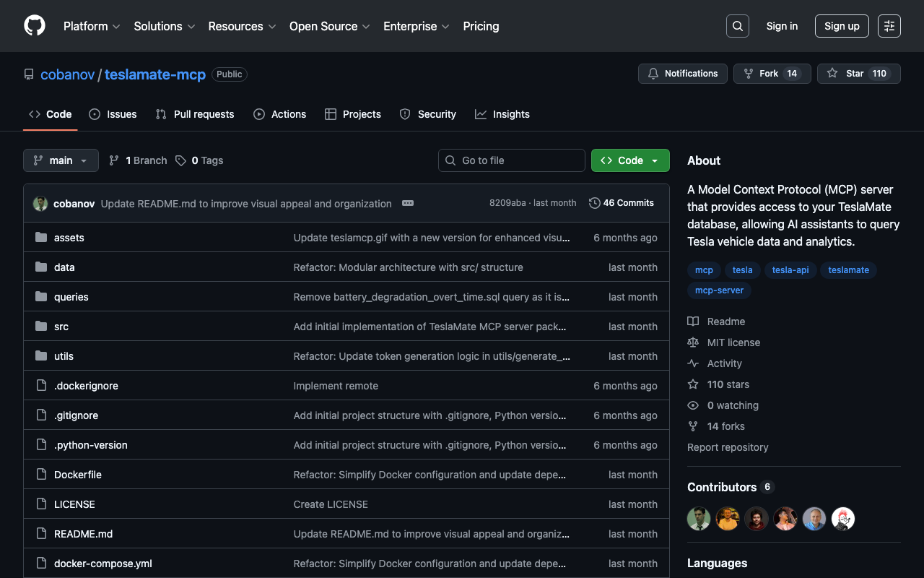Expand the main branch dropdown
This screenshot has width=924, height=578.
point(61,160)
